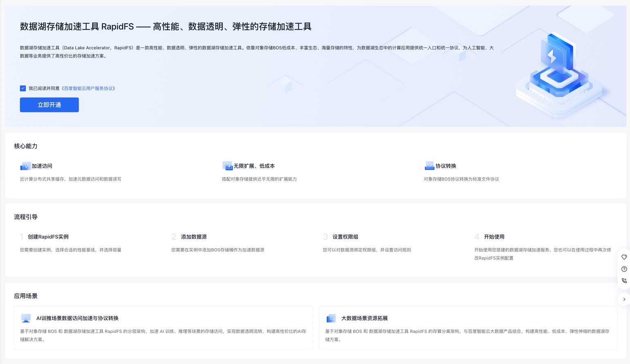
Task: Click the 加速访问 lightning icon
Action: [x=25, y=166]
